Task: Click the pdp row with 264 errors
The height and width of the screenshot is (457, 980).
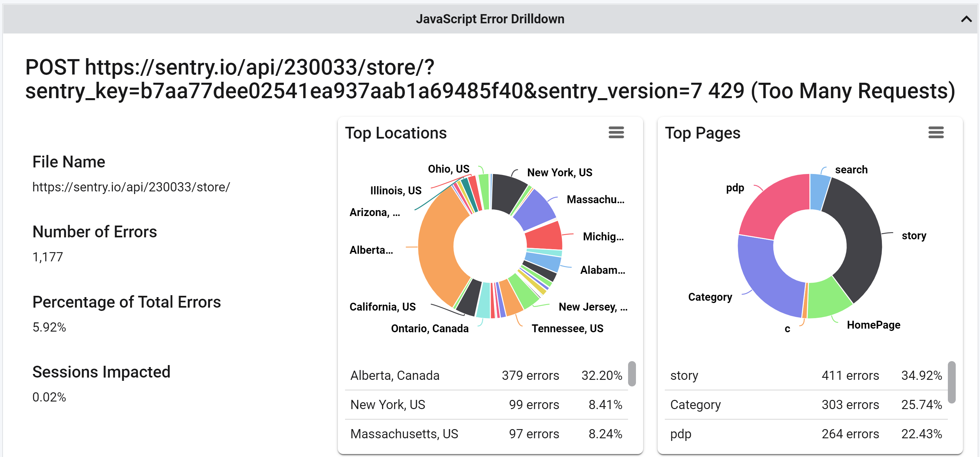Action: click(806, 434)
